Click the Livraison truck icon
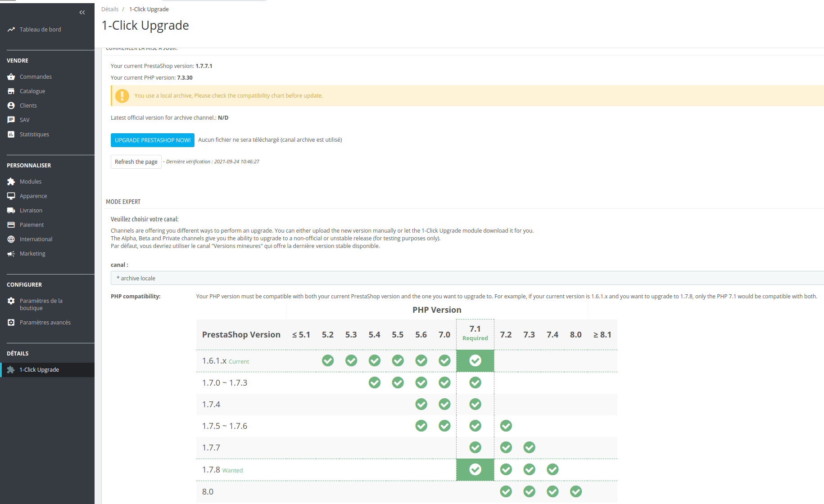This screenshot has height=504, width=824. click(11, 211)
